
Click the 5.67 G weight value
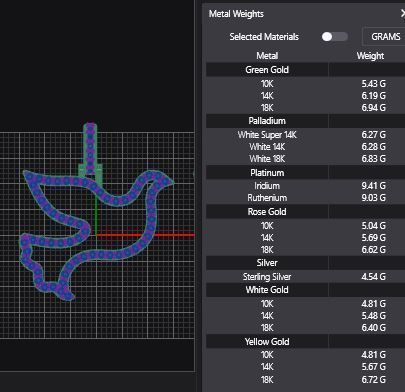pos(374,367)
